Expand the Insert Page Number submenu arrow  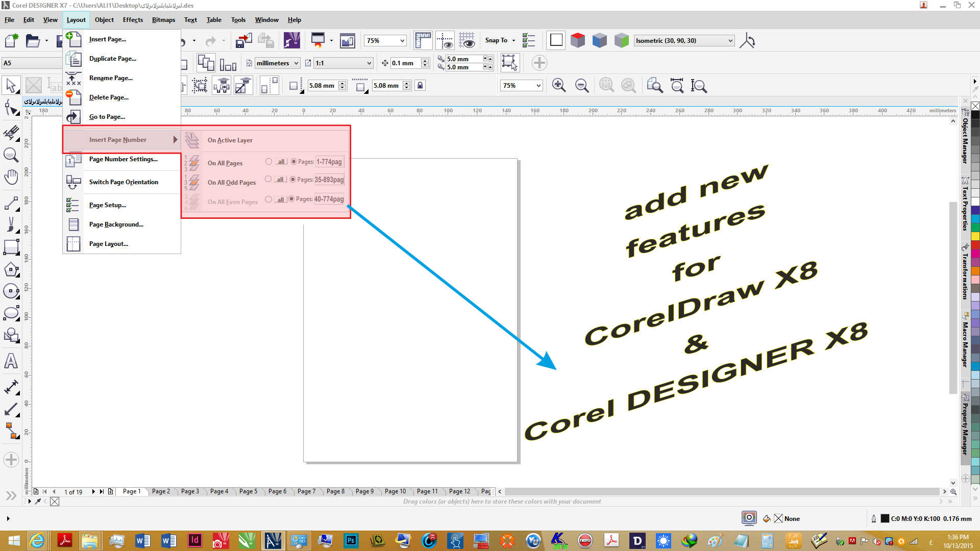[x=175, y=140]
